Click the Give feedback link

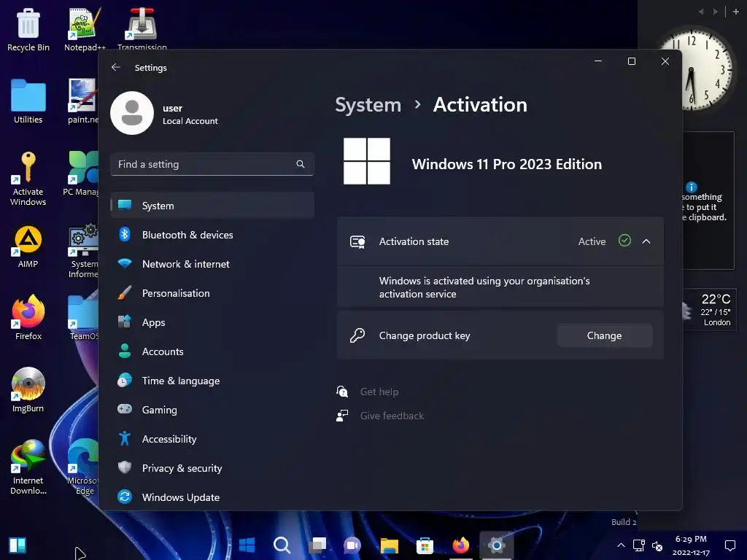[392, 416]
